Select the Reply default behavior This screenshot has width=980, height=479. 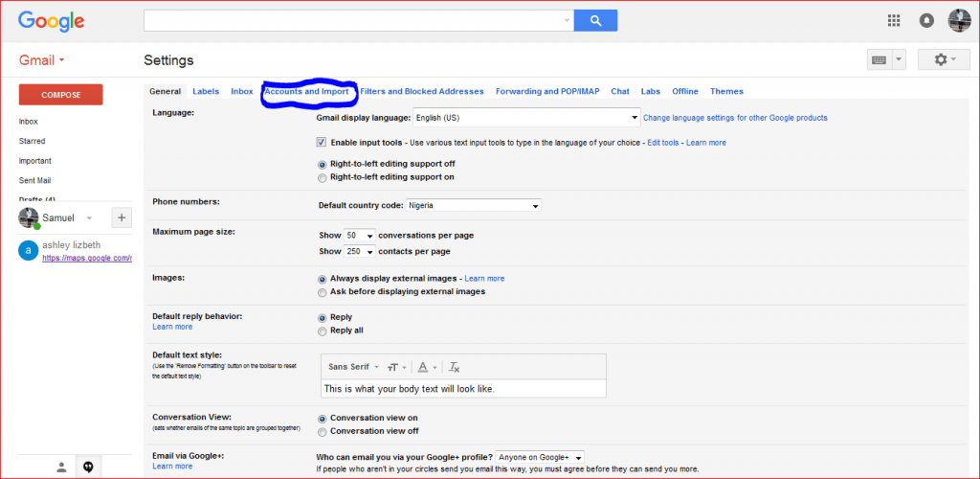pos(322,318)
